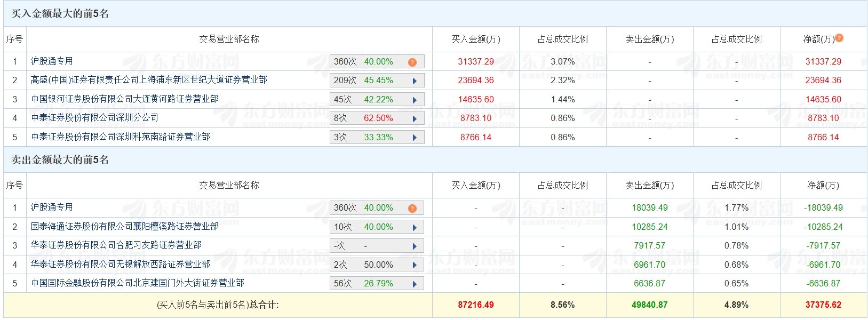Click the total net amount 37375.62
The height and width of the screenshot is (320, 868).
[823, 305]
